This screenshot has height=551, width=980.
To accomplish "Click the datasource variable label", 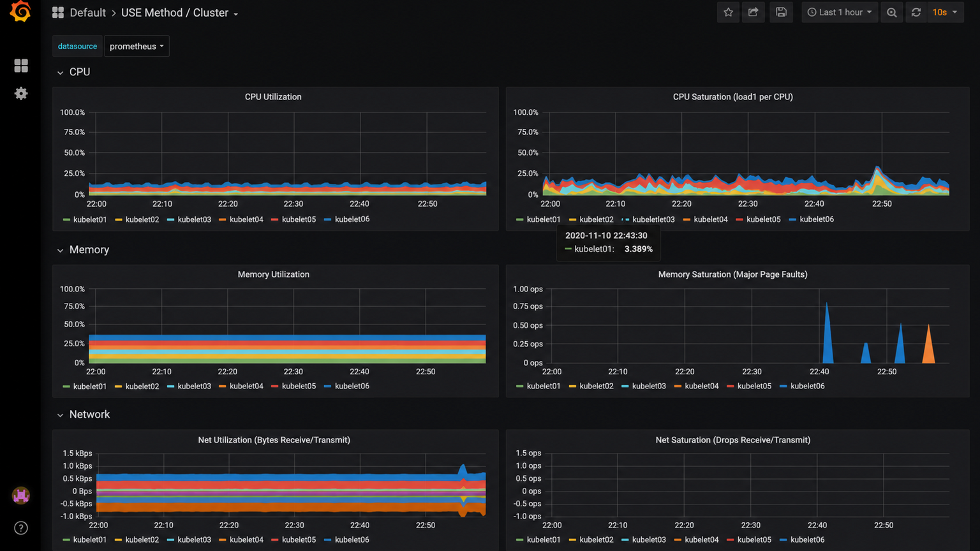I will click(x=77, y=46).
